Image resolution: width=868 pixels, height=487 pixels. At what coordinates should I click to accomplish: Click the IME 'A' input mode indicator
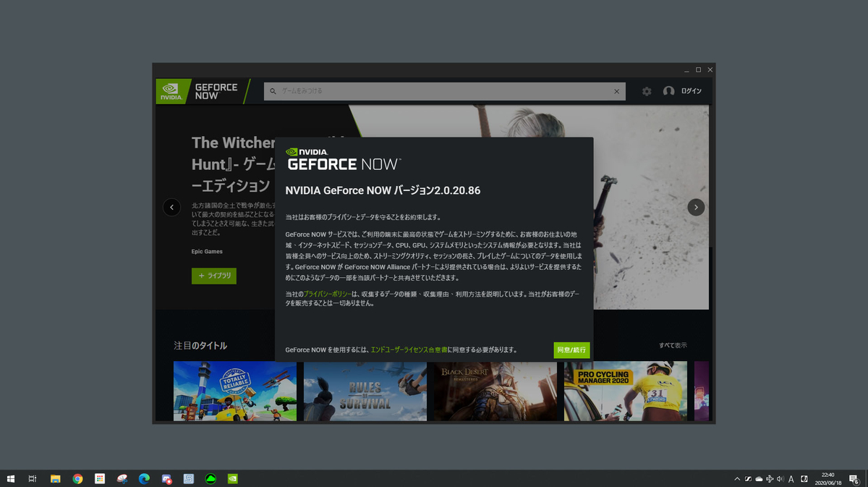click(x=791, y=478)
